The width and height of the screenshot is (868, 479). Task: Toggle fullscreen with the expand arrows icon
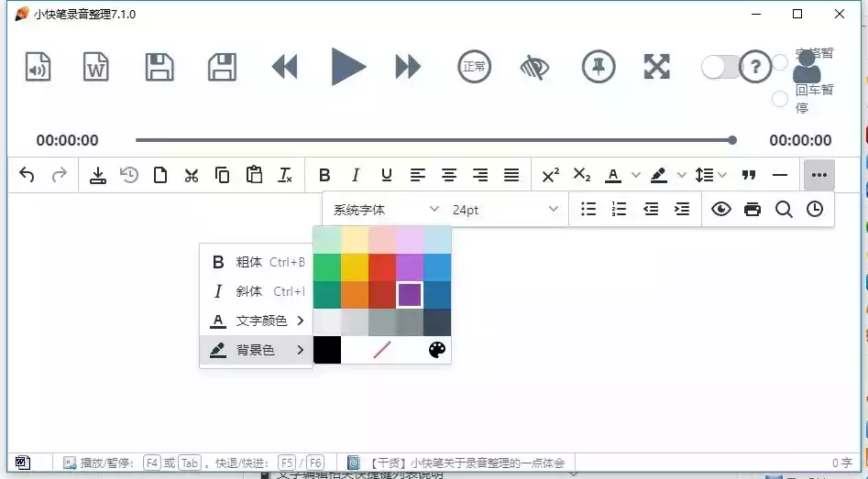click(x=657, y=66)
